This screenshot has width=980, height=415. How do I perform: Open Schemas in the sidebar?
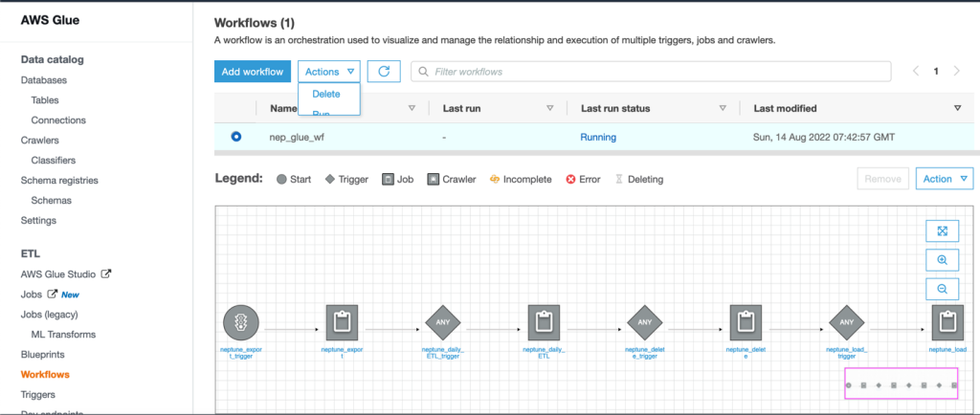tap(52, 200)
